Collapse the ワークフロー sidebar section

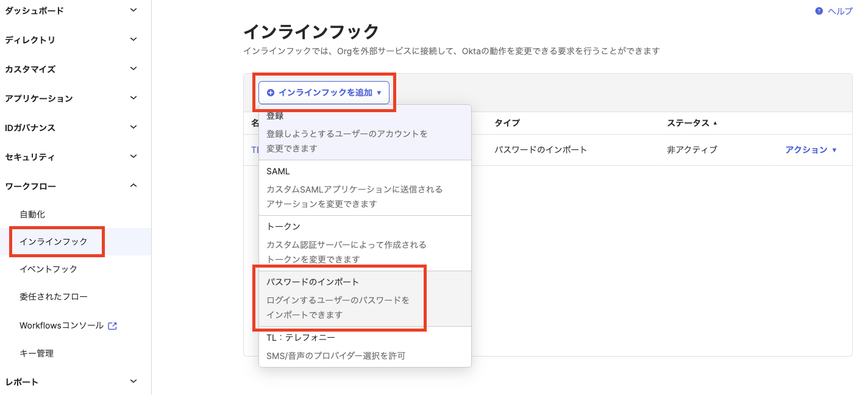(133, 185)
